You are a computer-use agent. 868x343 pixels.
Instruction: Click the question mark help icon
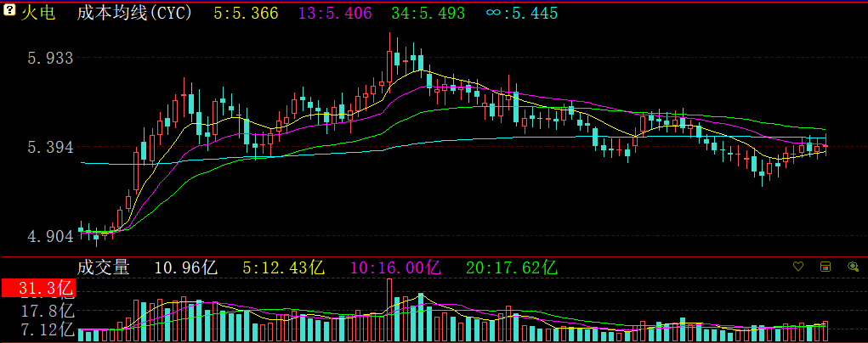9,12
